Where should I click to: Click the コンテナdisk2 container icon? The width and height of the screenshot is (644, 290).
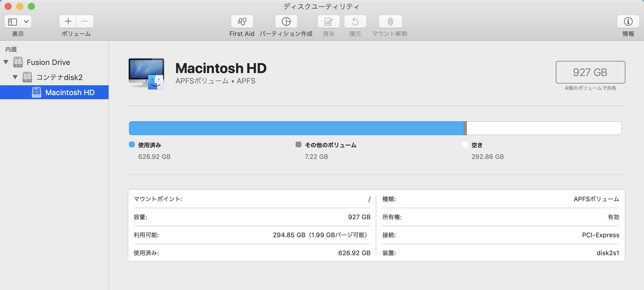click(27, 77)
